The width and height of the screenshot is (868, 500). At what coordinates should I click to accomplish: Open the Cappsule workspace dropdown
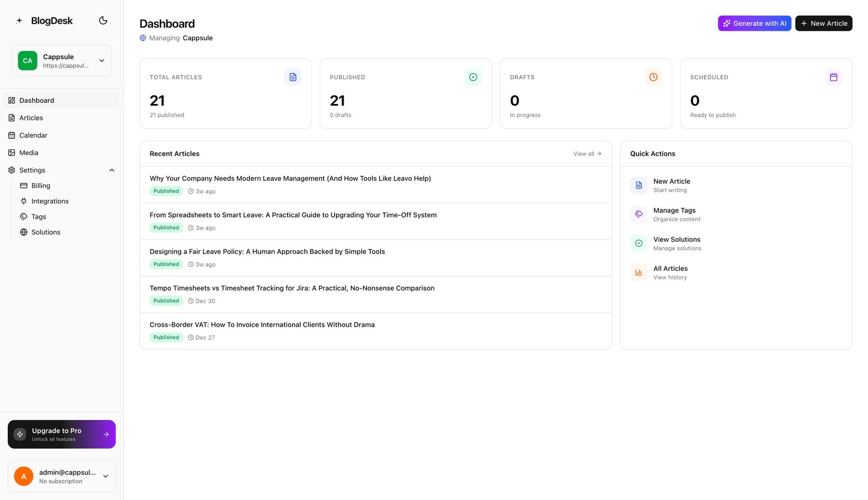(x=101, y=60)
